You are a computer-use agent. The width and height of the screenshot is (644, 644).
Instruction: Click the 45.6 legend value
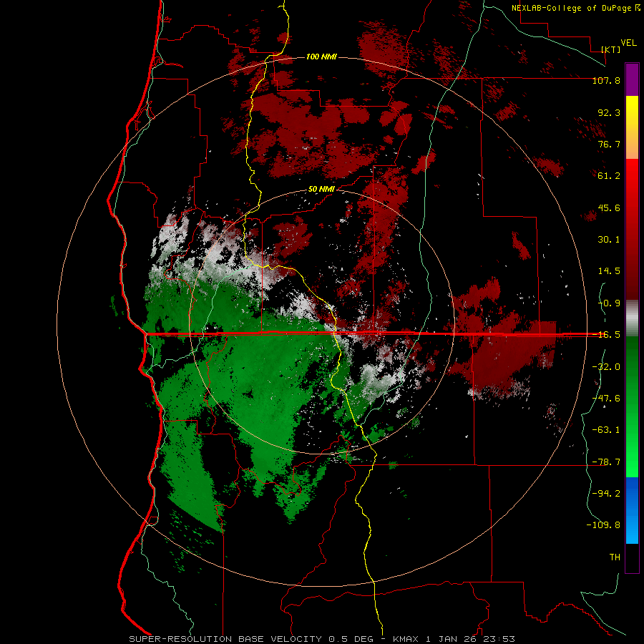tap(609, 208)
